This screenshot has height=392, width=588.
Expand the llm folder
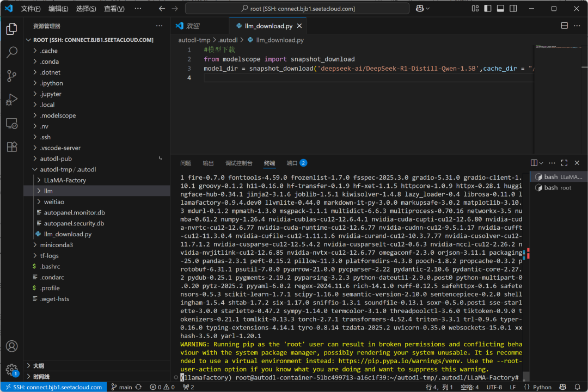(x=97, y=191)
